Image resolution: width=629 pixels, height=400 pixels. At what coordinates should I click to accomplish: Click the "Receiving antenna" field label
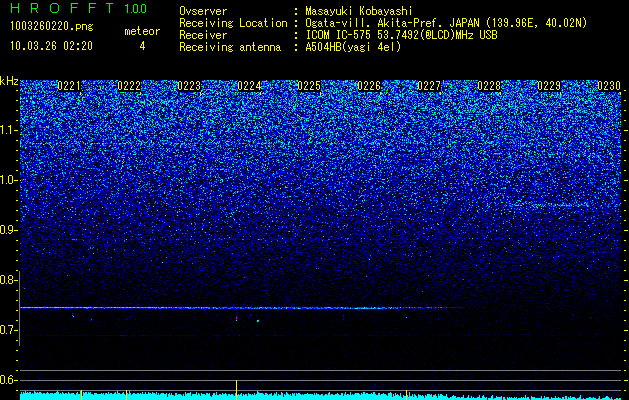(x=230, y=47)
